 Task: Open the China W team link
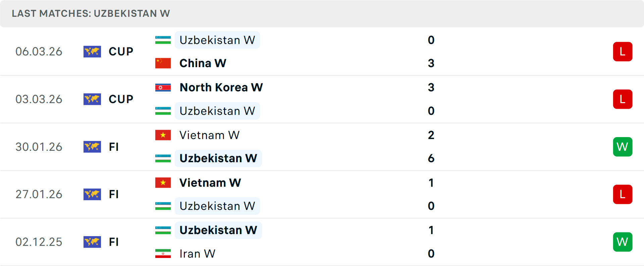pyautogui.click(x=203, y=63)
